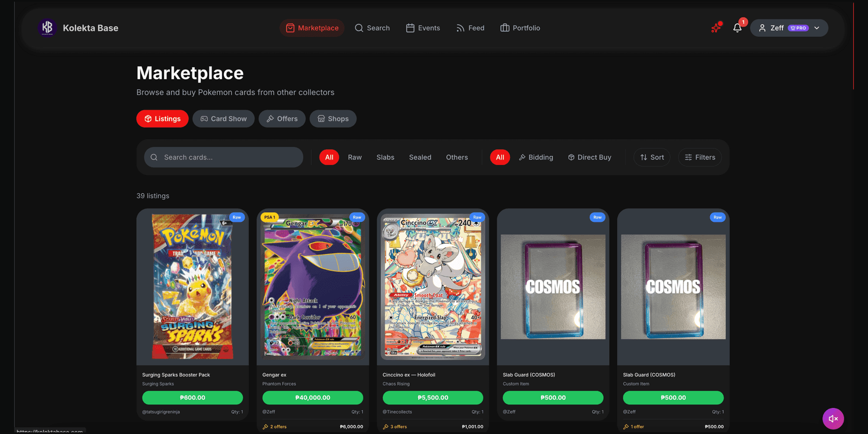Viewport: 868px width, 434px height.
Task: Select the Listings tab
Action: point(162,119)
